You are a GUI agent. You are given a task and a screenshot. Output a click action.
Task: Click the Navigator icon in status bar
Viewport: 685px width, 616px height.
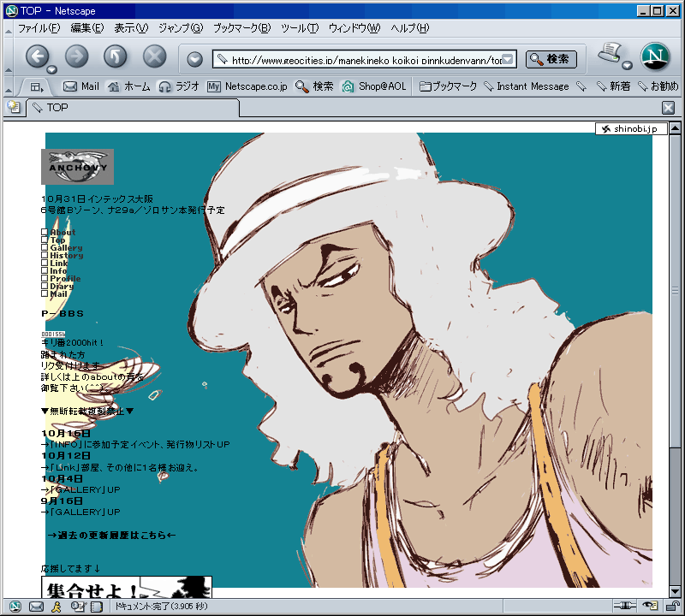pyautogui.click(x=15, y=607)
